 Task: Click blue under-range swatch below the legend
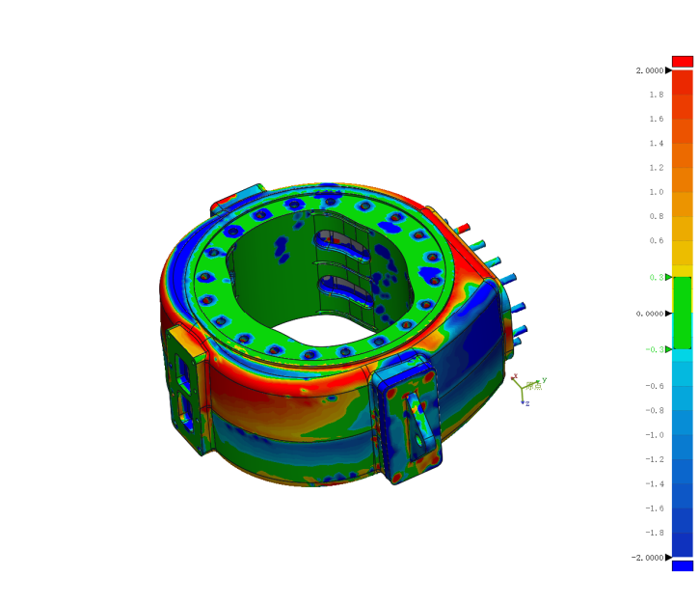[x=682, y=565]
